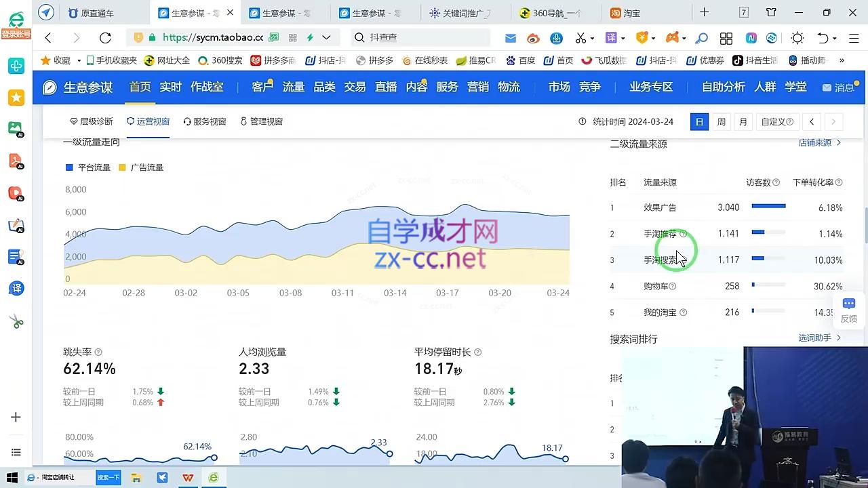Click the Weibo icon in the toolbar
The image size is (868, 488).
click(x=533, y=38)
